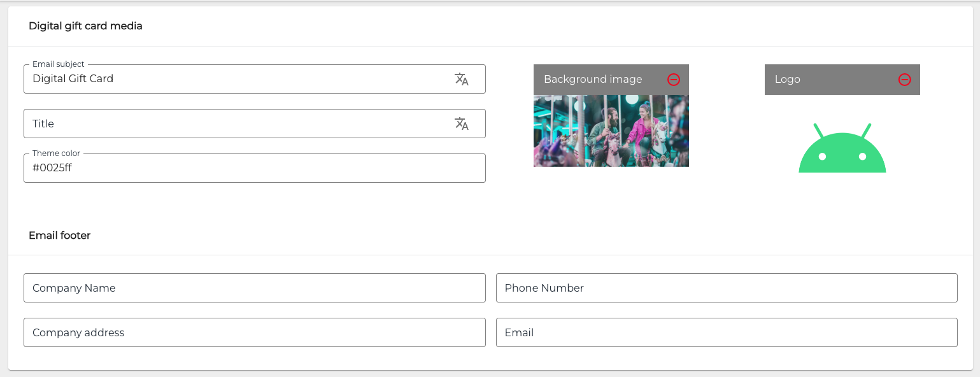Click the Company Name input field
The height and width of the screenshot is (377, 980).
point(255,288)
